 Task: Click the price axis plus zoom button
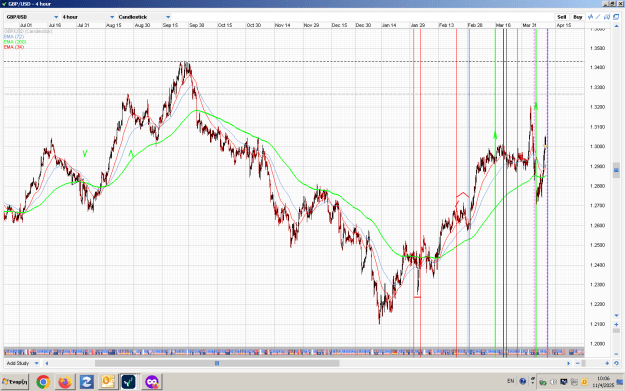point(616,324)
